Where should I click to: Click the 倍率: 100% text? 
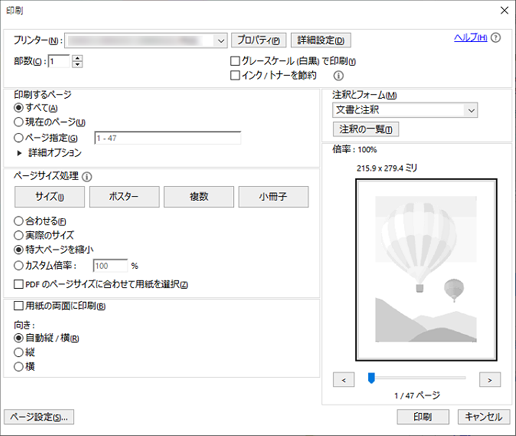pyautogui.click(x=355, y=150)
